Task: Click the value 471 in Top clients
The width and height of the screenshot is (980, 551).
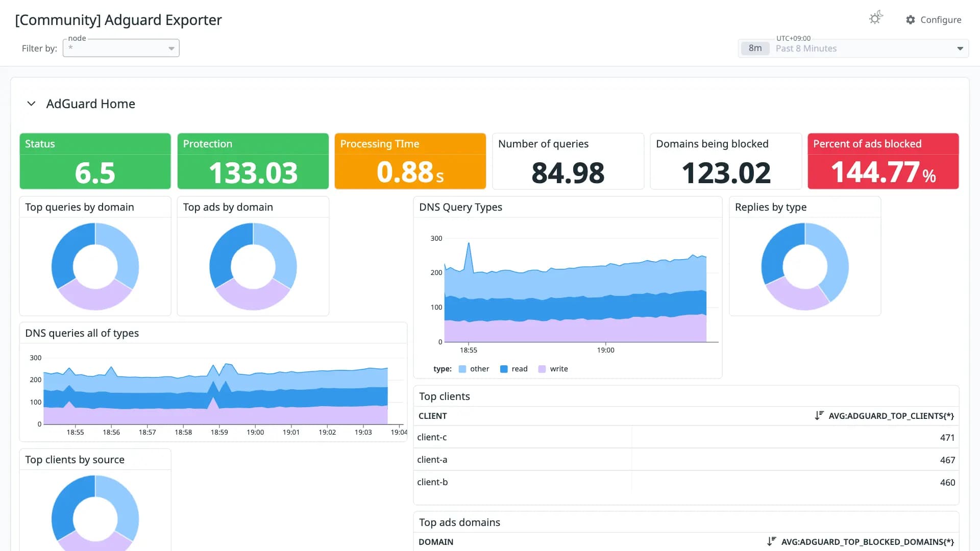Action: point(947,438)
